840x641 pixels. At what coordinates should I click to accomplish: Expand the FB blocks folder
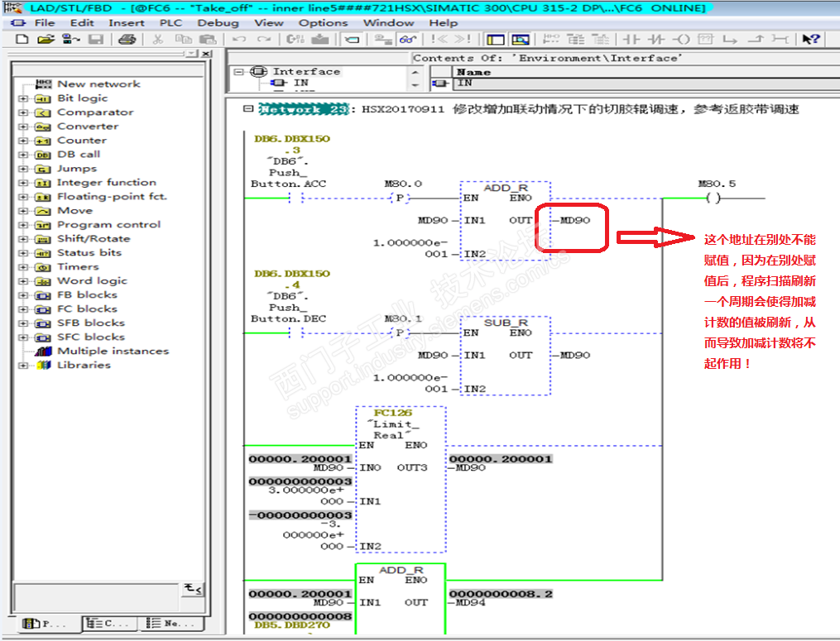tap(23, 295)
